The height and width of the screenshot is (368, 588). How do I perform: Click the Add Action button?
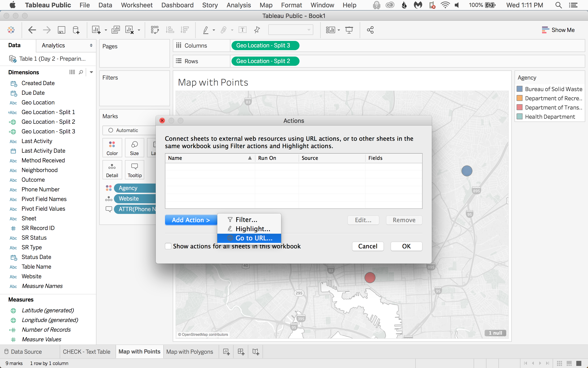[x=191, y=220]
